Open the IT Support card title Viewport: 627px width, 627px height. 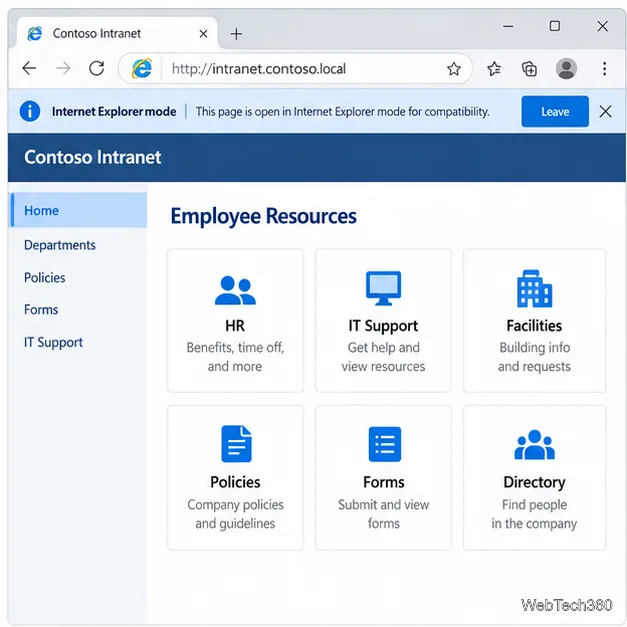(383, 326)
